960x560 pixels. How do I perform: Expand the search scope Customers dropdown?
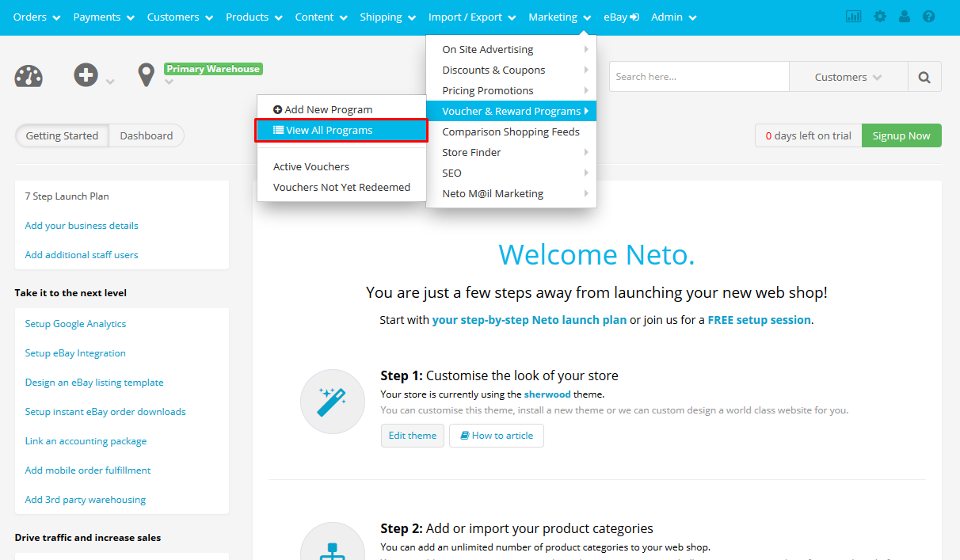coord(848,77)
